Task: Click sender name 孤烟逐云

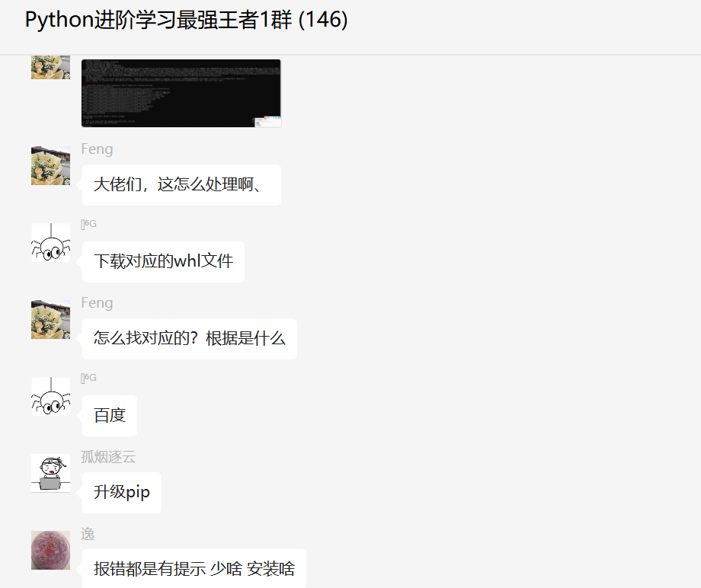Action: click(x=108, y=457)
